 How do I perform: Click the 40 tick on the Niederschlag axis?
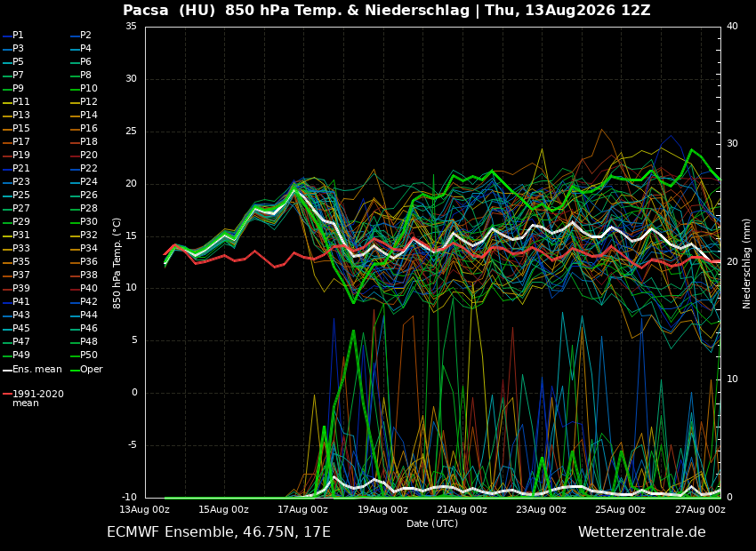coord(732,26)
